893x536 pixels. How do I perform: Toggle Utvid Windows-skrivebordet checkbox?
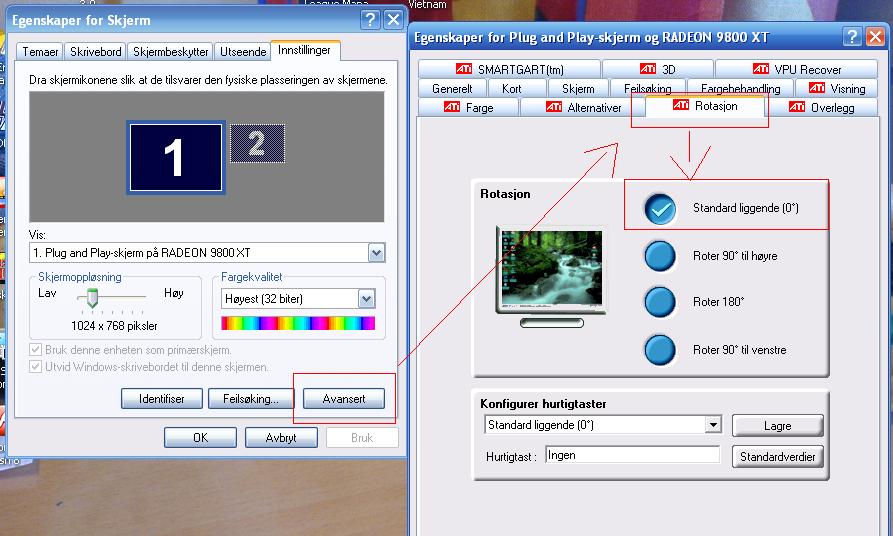point(35,367)
